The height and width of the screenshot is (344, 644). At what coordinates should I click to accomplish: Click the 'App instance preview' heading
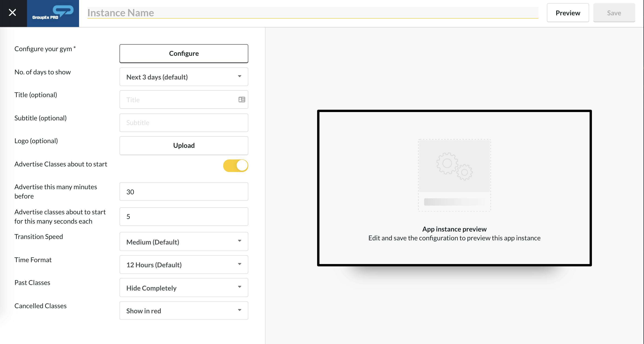click(454, 229)
